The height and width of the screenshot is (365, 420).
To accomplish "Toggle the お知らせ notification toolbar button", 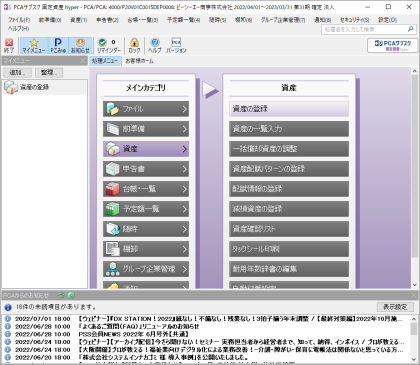I will (80, 46).
